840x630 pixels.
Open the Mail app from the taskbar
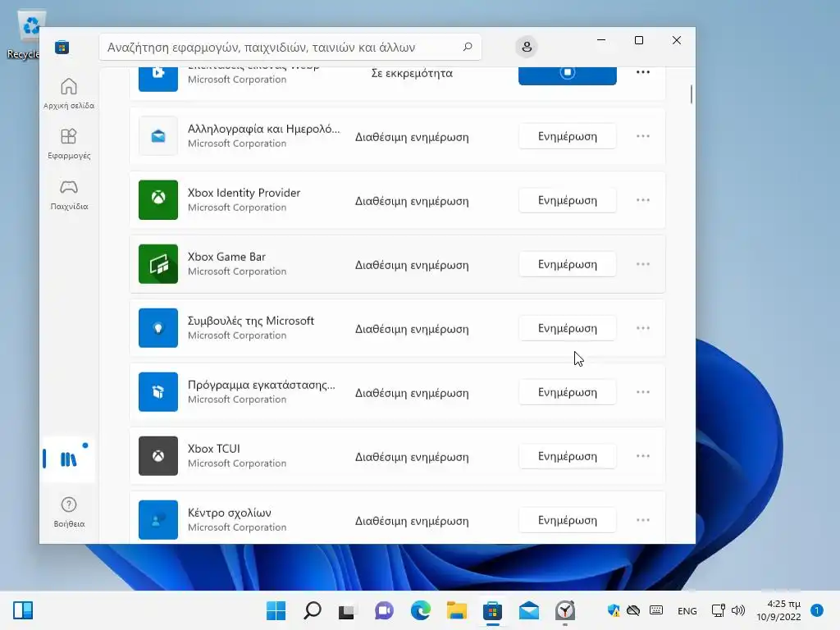click(529, 610)
